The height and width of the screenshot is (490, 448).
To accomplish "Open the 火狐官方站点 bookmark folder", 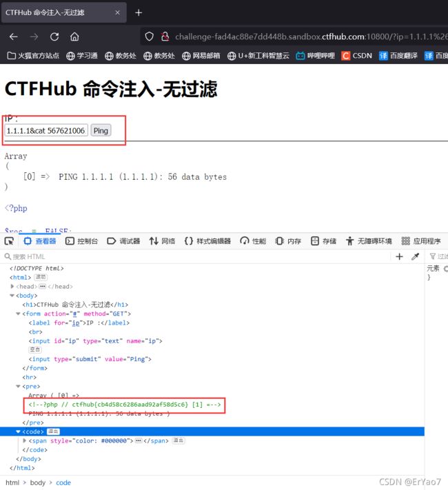I will click(x=33, y=56).
